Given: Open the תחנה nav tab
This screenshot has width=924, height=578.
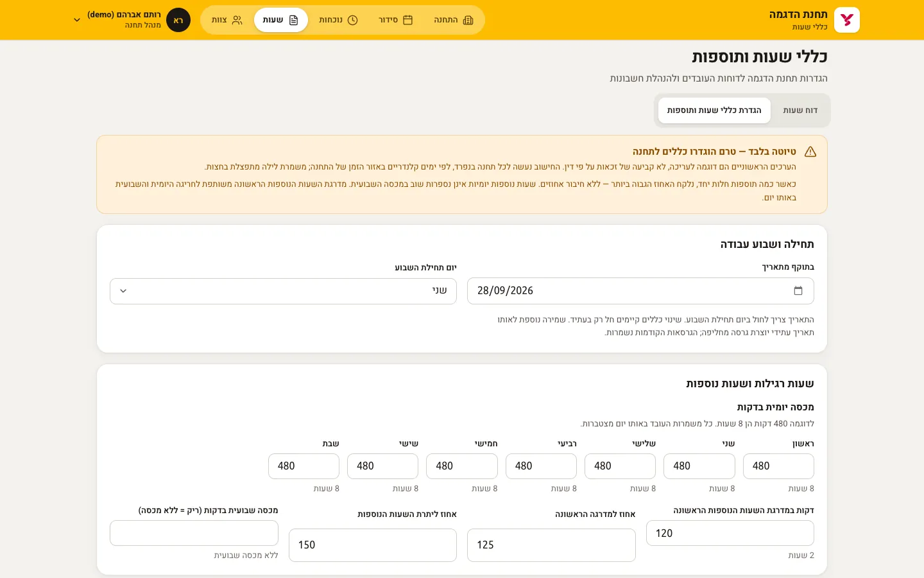Looking at the screenshot, I should pos(454,20).
